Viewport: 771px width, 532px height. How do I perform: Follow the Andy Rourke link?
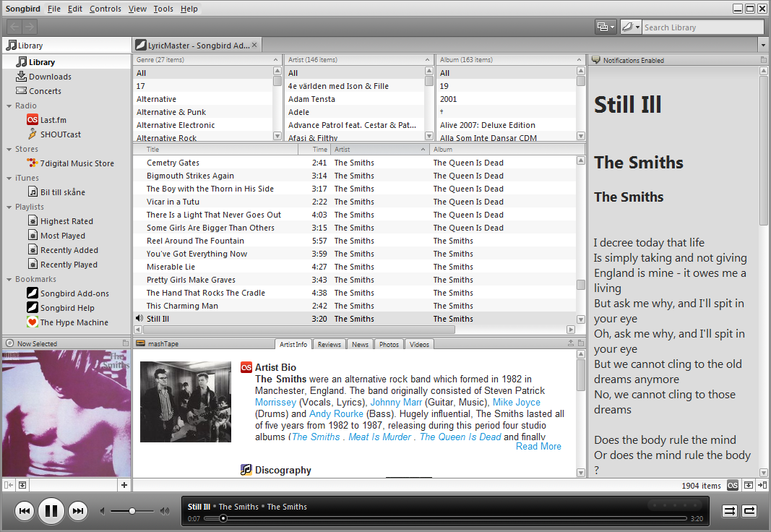pyautogui.click(x=336, y=414)
